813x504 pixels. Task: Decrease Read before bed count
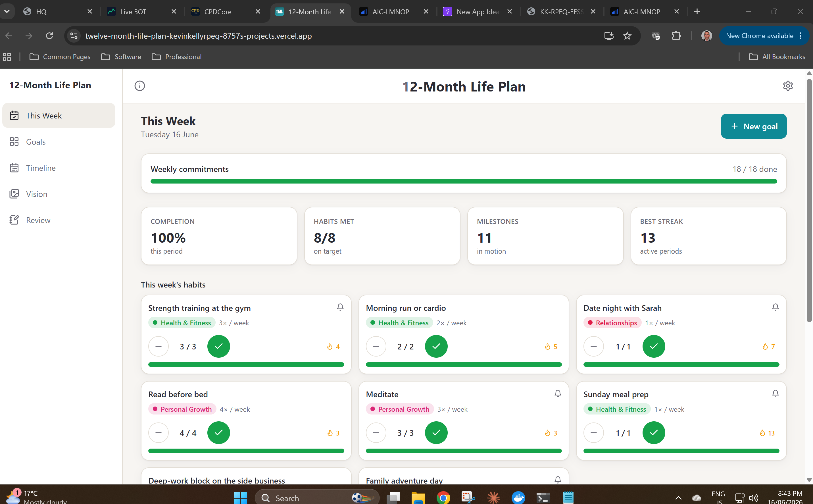[x=159, y=433]
